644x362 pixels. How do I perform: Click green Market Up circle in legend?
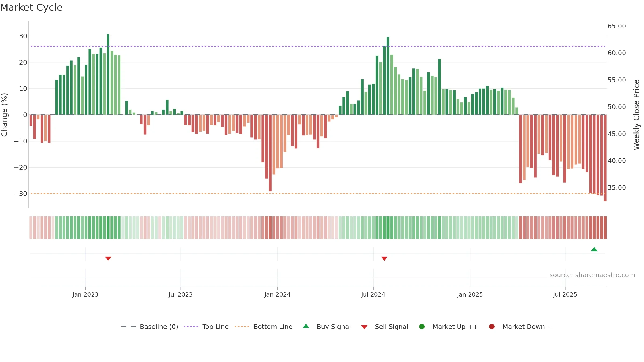(422, 327)
